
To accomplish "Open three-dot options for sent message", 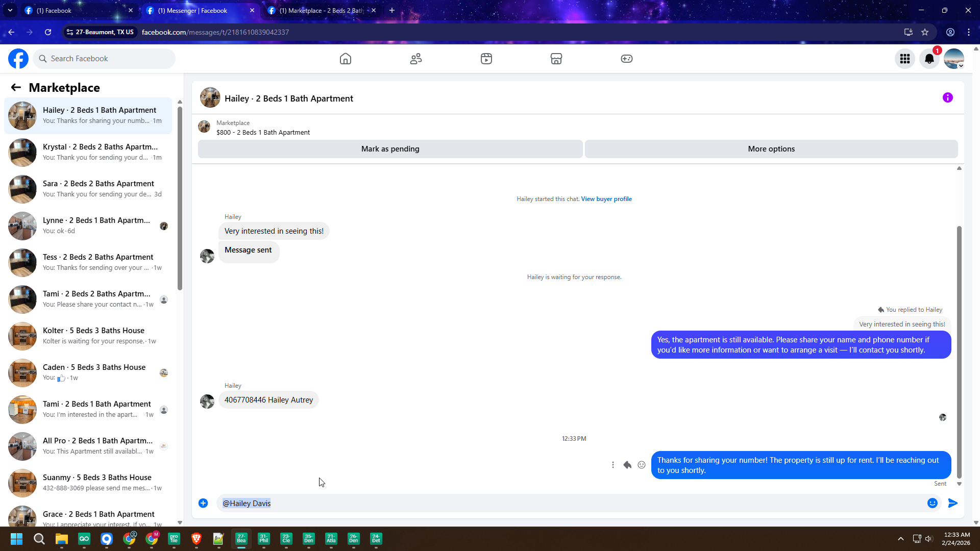I will click(613, 465).
